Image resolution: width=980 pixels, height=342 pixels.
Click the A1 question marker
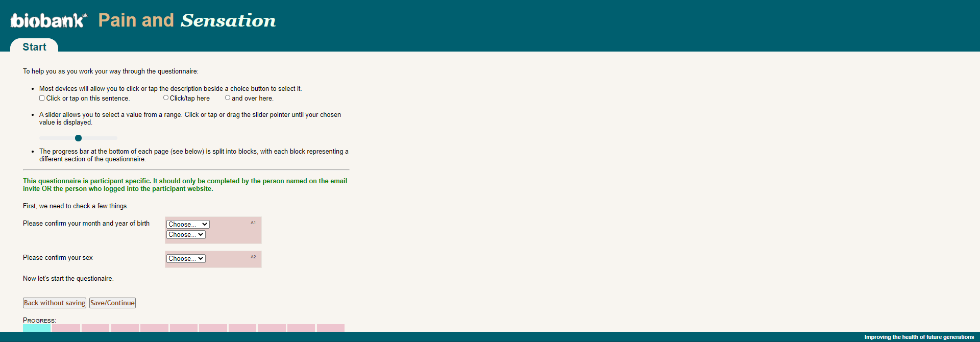pos(253,223)
